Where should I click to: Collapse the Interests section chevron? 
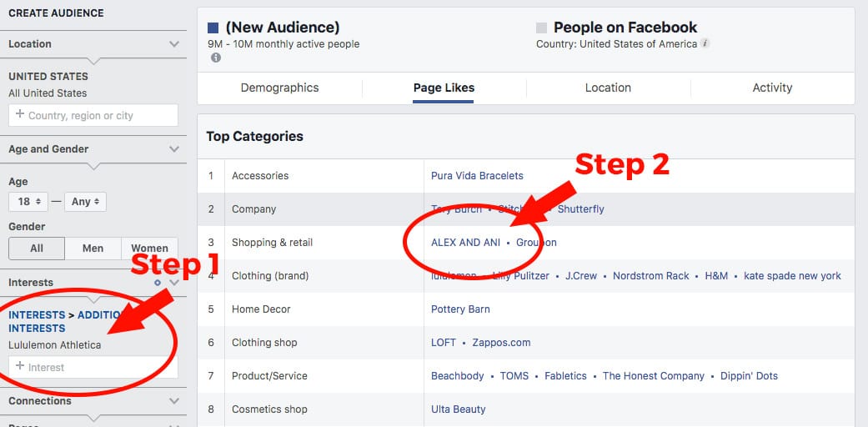tap(174, 283)
